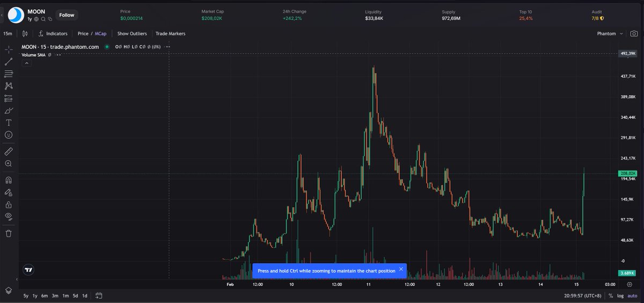This screenshot has height=303, width=644.
Task: Open the Phantom source dropdown
Action: tap(610, 33)
